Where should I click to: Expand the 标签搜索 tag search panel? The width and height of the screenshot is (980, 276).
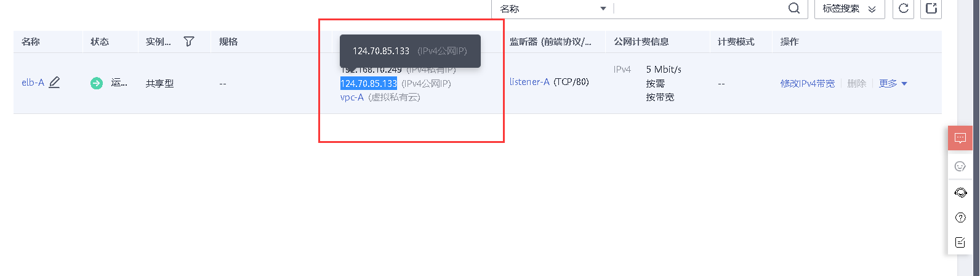click(x=849, y=9)
